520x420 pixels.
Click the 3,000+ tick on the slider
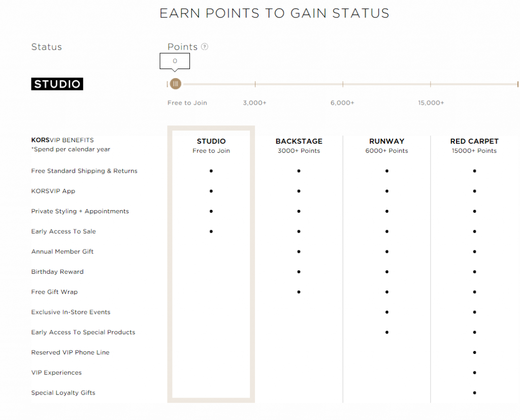pos(255,84)
